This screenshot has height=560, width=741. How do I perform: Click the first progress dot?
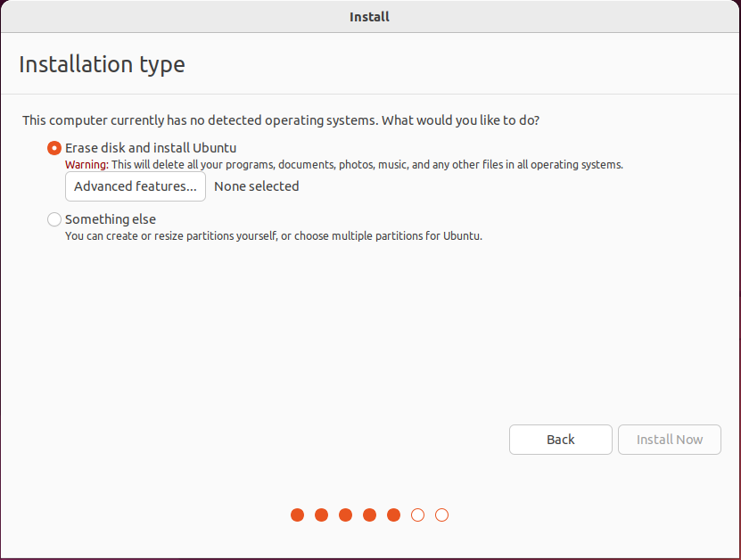(298, 515)
